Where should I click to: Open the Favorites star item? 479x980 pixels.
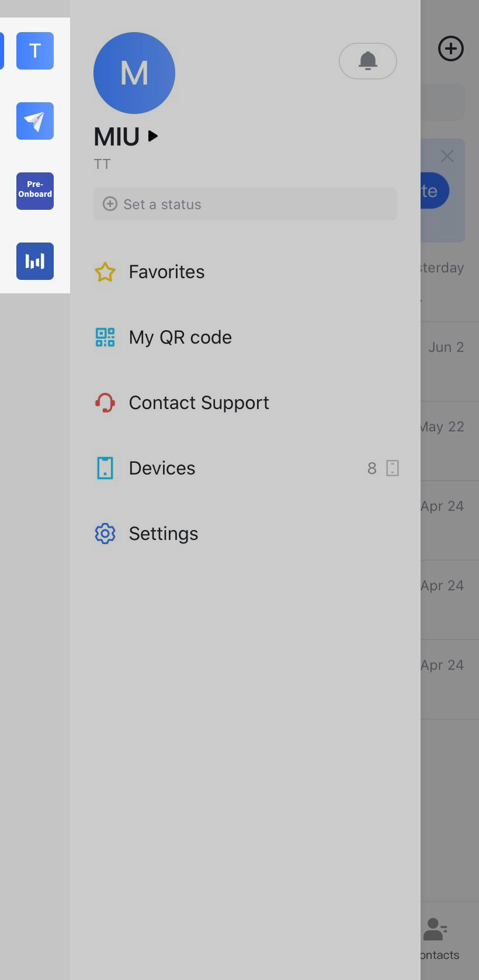(x=166, y=272)
